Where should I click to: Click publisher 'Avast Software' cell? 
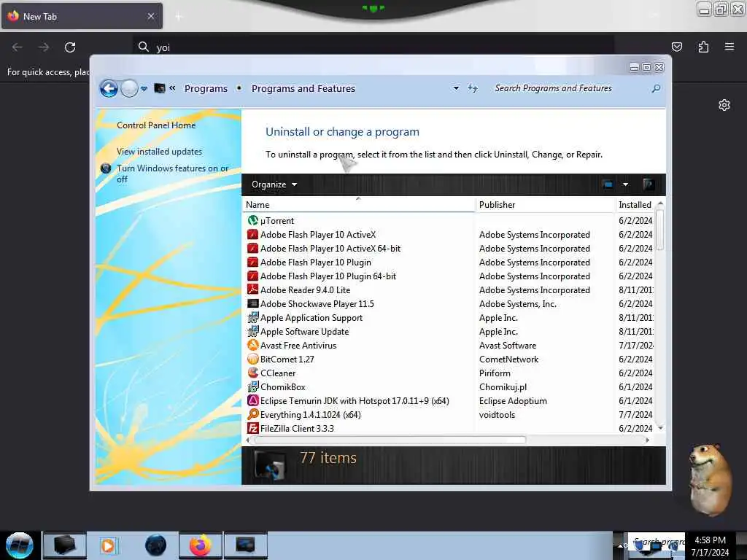point(508,345)
